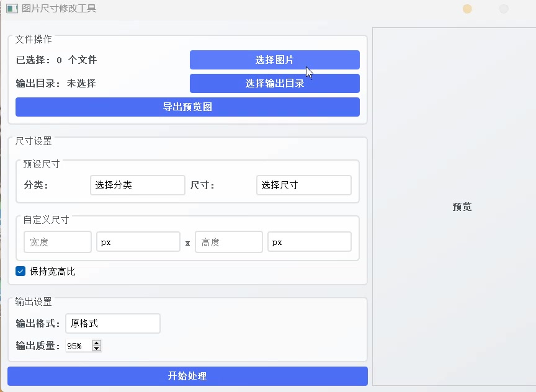Increase output quality with the up arrow
The width and height of the screenshot is (536, 392).
(x=96, y=343)
